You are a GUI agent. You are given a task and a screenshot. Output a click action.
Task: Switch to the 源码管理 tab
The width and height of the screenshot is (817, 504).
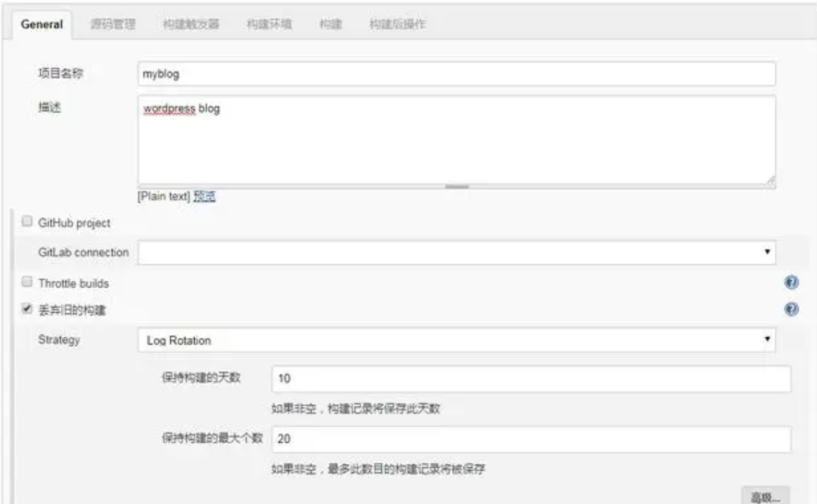click(112, 25)
